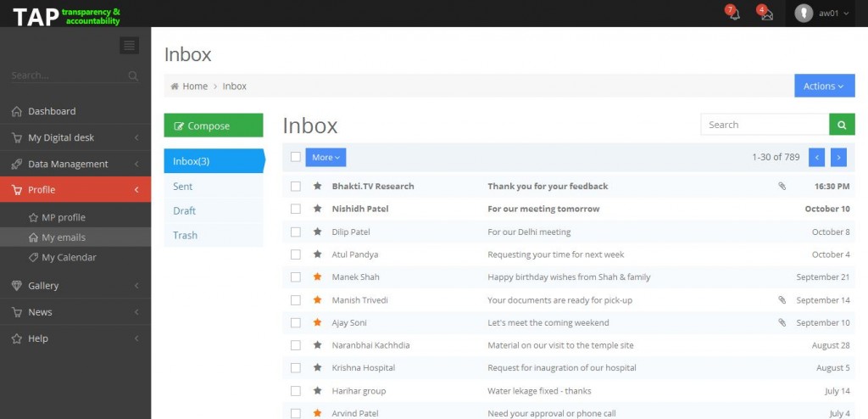Check the Nishidh Patel email checkbox

pyautogui.click(x=296, y=209)
